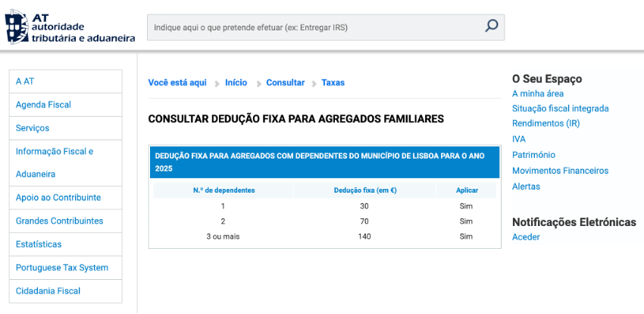Open Grandes Contribuintes menu entry
Image resolution: width=644 pixels, height=314 pixels.
click(x=59, y=221)
